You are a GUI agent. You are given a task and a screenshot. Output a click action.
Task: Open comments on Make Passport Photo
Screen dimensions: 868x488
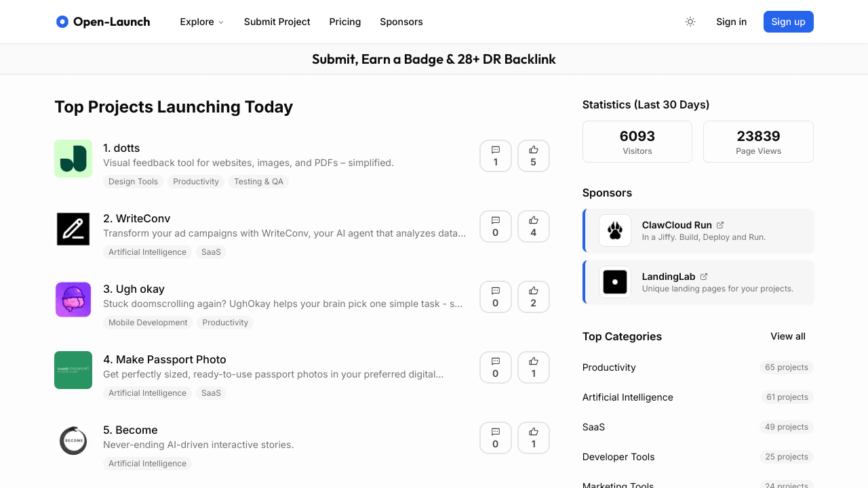(x=496, y=367)
